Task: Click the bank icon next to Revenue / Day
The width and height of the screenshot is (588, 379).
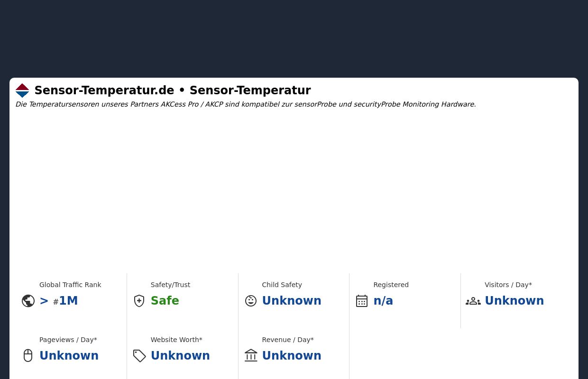Action: click(250, 355)
